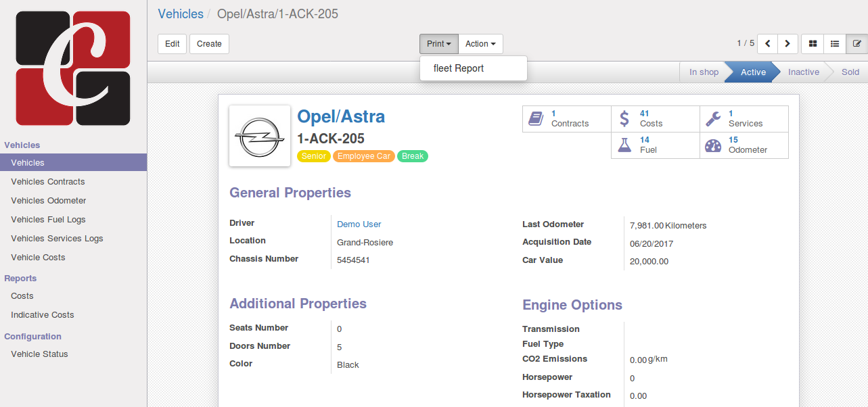Switch to list view icon
The image size is (868, 407).
tap(835, 44)
